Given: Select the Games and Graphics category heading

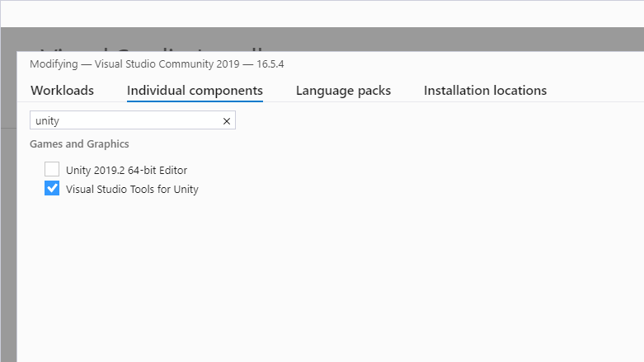Looking at the screenshot, I should pyautogui.click(x=79, y=143).
